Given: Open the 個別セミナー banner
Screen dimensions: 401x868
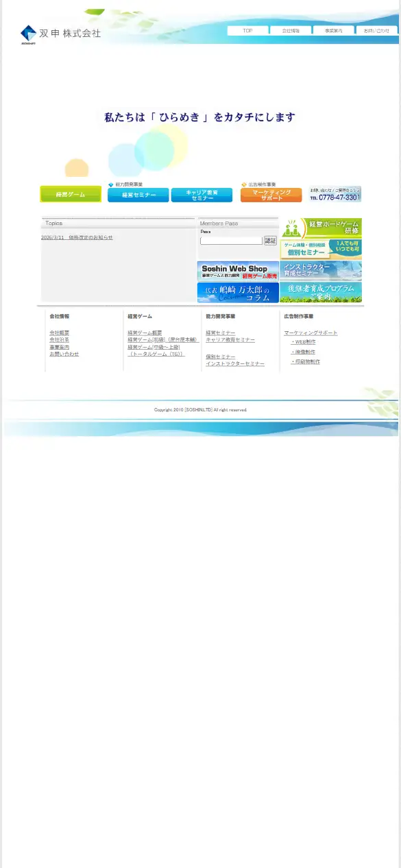Looking at the screenshot, I should (321, 249).
